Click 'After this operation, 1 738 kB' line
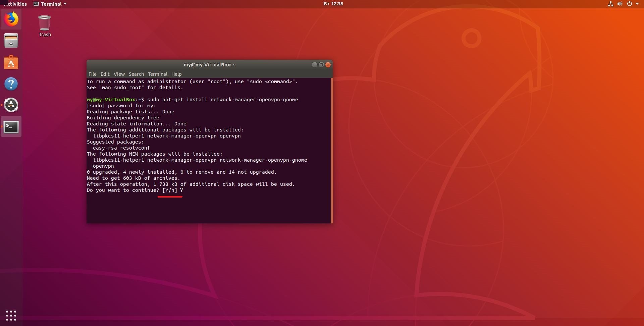Image resolution: width=644 pixels, height=326 pixels. coord(191,184)
